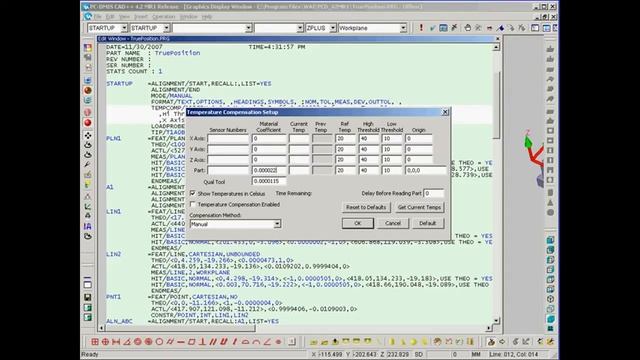640x360 pixels.
Task: Click the X Axis Sensor Numbers field
Action: pyautogui.click(x=228, y=139)
